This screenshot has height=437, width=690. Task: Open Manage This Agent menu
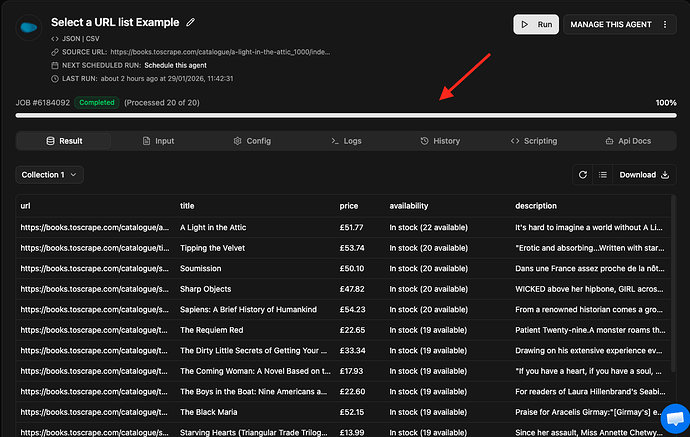[x=611, y=25]
